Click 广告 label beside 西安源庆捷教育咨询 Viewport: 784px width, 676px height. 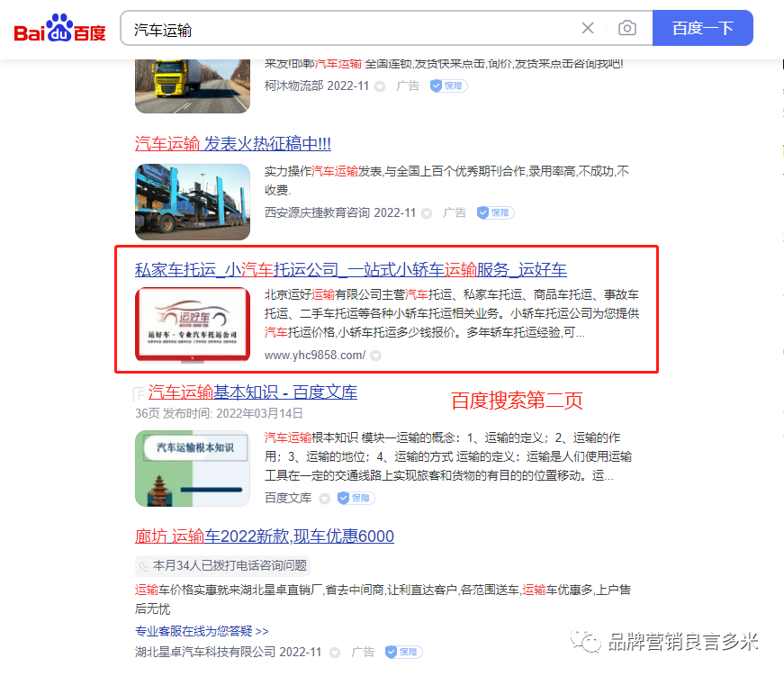click(455, 213)
